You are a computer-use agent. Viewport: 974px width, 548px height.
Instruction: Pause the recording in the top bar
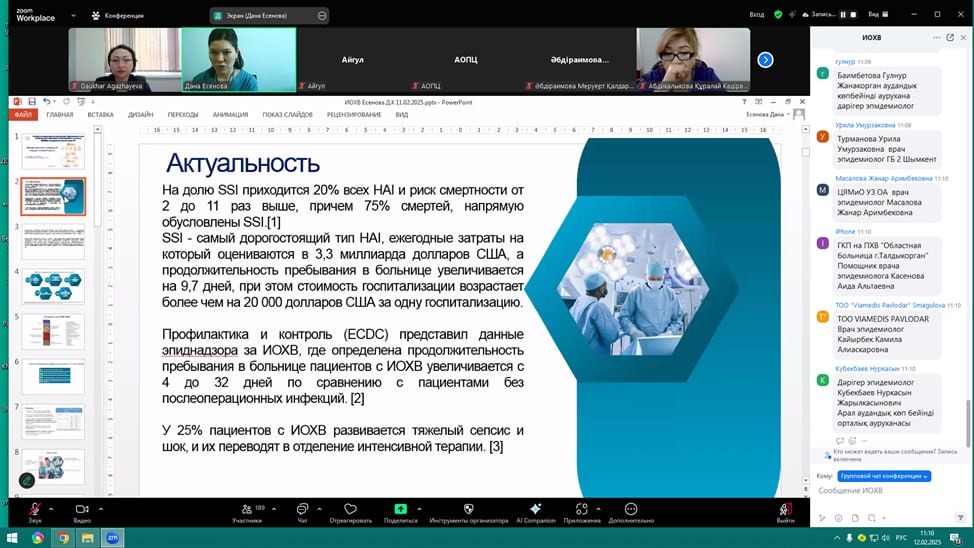(842, 15)
